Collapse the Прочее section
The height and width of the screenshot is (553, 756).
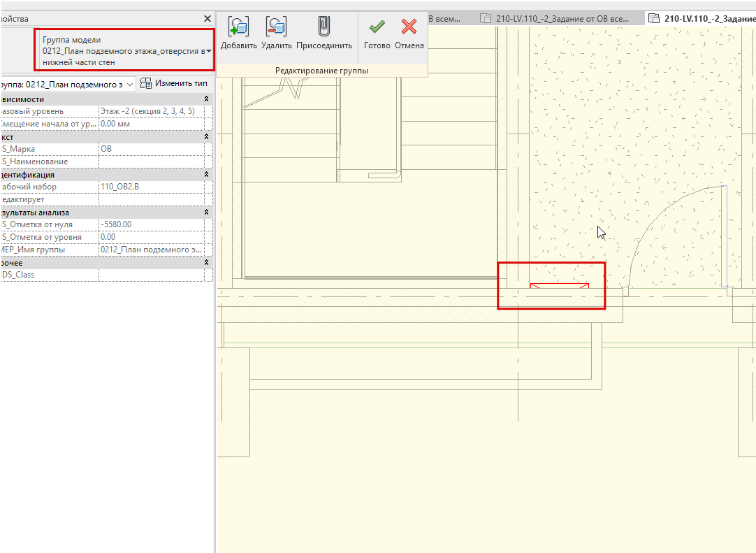206,262
